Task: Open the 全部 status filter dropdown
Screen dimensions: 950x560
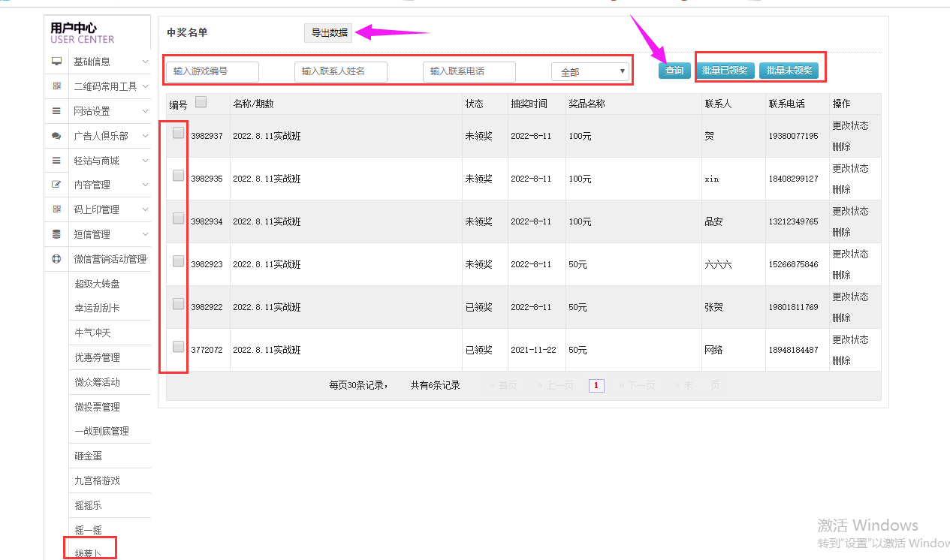Action: click(590, 72)
